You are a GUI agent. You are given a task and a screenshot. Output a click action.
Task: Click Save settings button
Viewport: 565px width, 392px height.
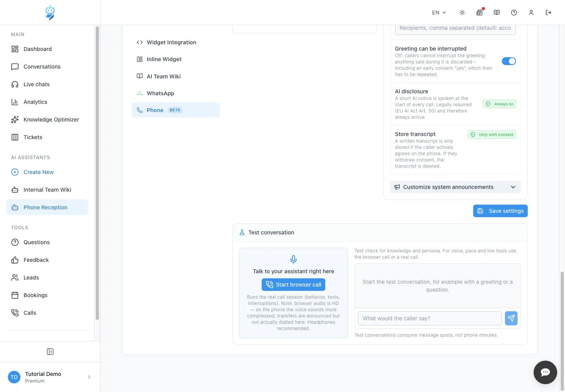pos(500,211)
